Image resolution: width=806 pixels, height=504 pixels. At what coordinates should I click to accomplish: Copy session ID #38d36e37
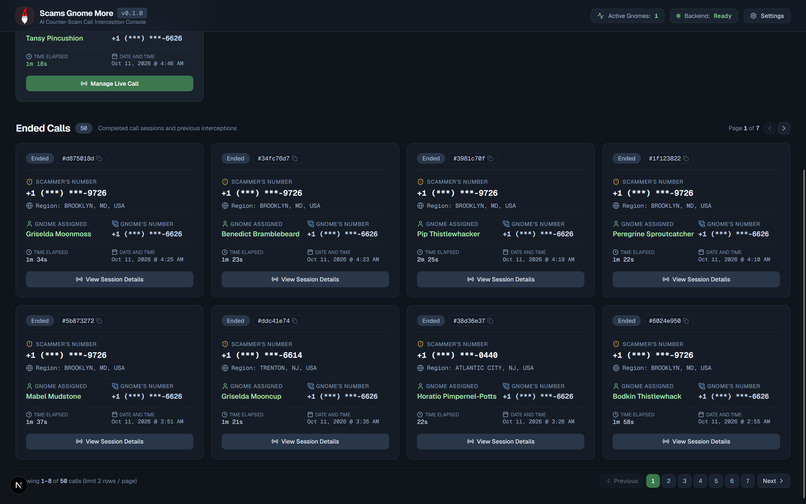click(490, 321)
